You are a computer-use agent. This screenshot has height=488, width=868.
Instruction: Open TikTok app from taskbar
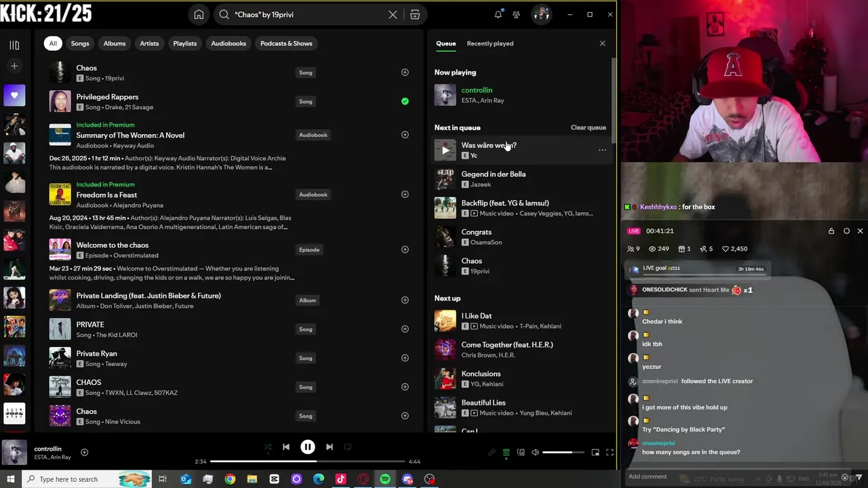(x=340, y=479)
